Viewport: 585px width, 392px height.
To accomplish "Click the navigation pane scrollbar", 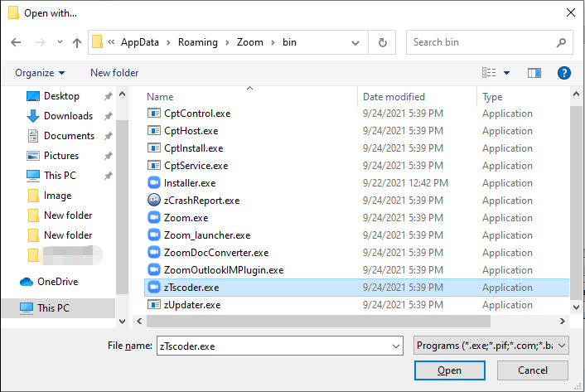I will (122, 207).
